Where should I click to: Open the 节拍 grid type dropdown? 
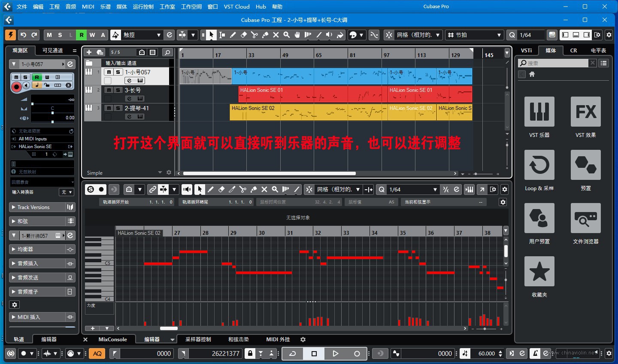(x=474, y=35)
